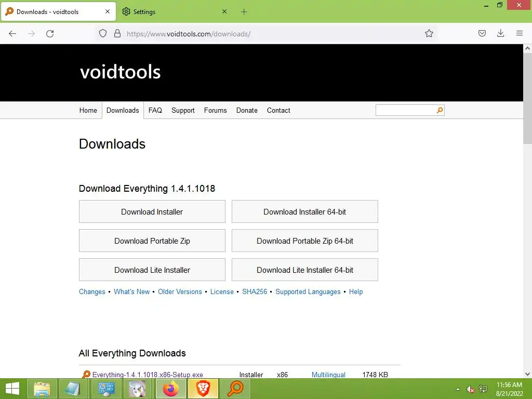Go to the Home nav item
This screenshot has height=399, width=532.
[88, 110]
